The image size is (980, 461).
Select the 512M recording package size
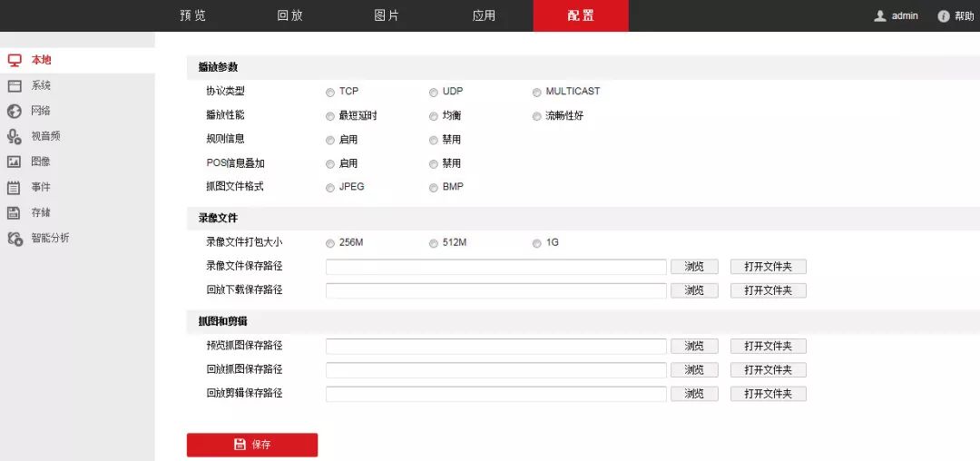[x=434, y=243]
